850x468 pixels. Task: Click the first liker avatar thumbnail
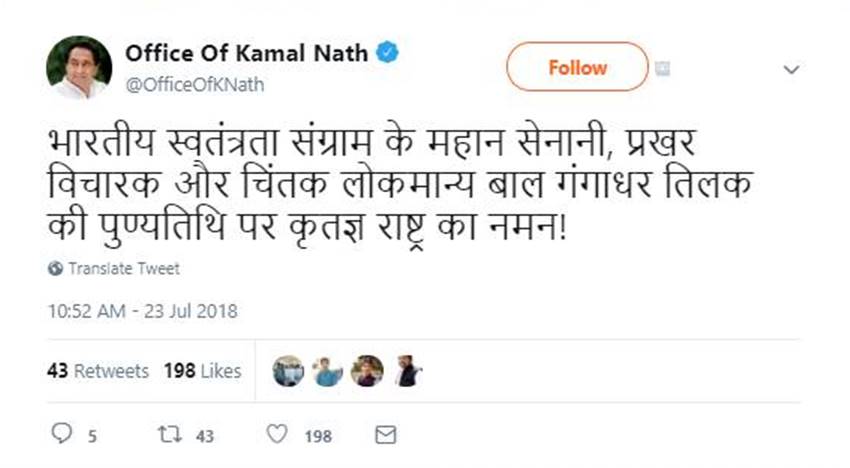pyautogui.click(x=288, y=371)
